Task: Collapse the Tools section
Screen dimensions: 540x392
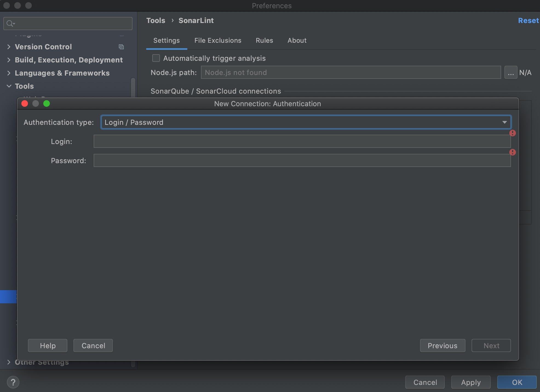Action: tap(9, 86)
